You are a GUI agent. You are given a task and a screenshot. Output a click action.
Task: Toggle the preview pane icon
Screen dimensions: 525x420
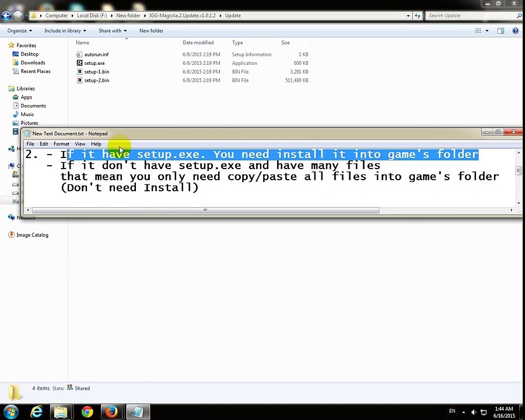(501, 31)
